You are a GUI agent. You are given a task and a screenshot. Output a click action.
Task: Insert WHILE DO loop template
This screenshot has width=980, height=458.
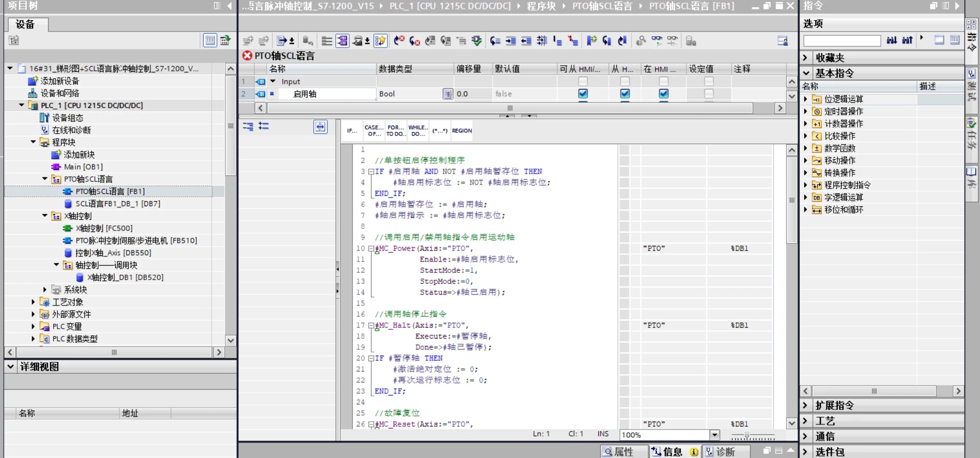pyautogui.click(x=418, y=131)
